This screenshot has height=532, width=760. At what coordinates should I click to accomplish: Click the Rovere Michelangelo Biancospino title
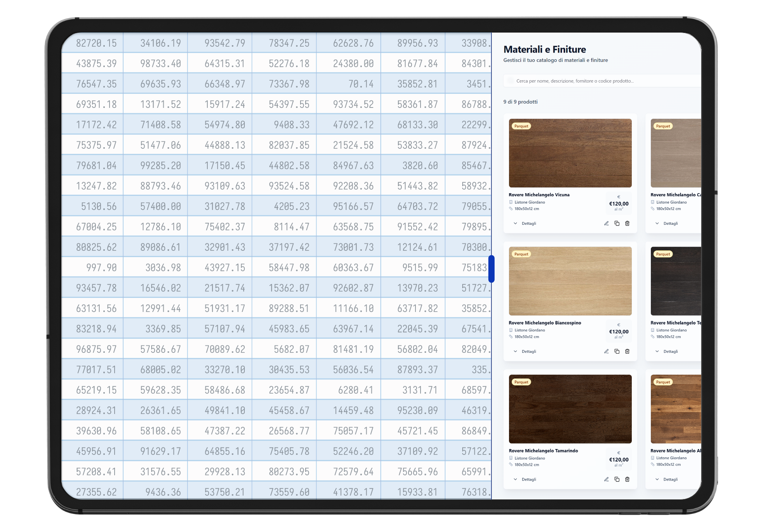544,323
